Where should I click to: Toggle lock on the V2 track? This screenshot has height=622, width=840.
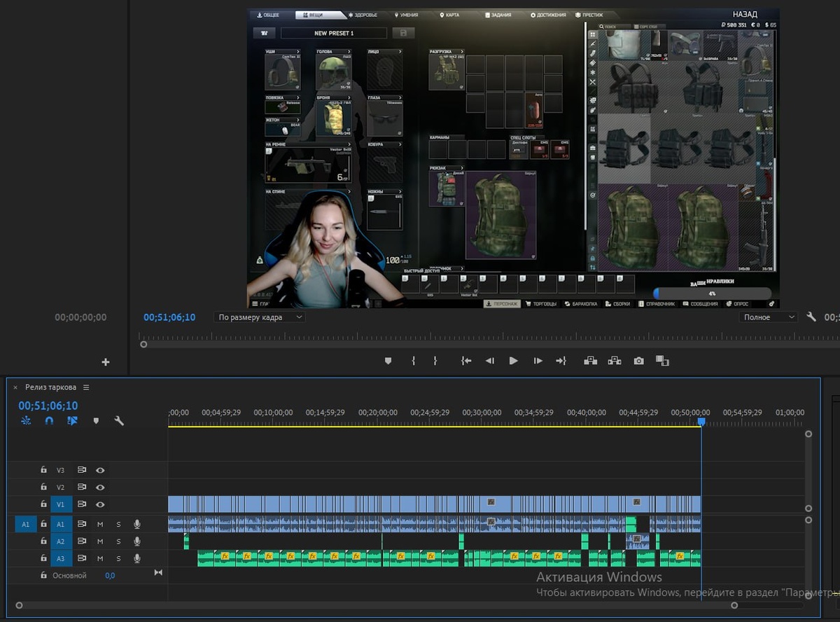pos(43,488)
